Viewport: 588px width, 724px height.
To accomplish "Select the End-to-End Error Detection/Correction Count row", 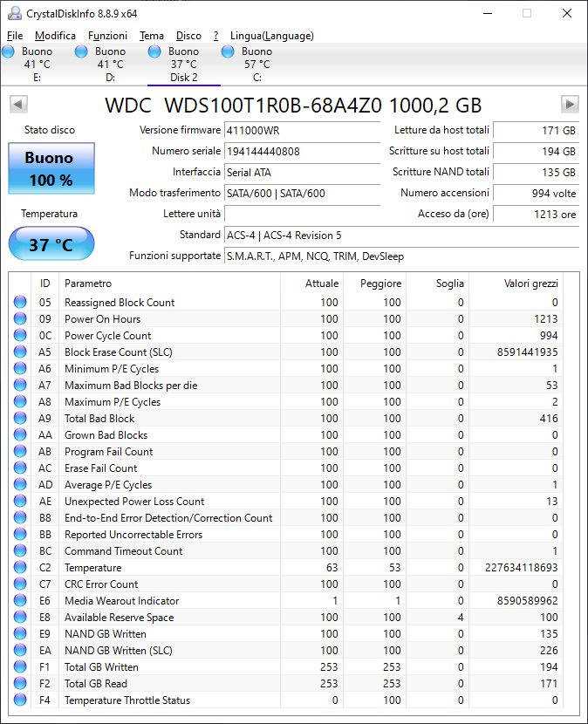I will tap(286, 517).
